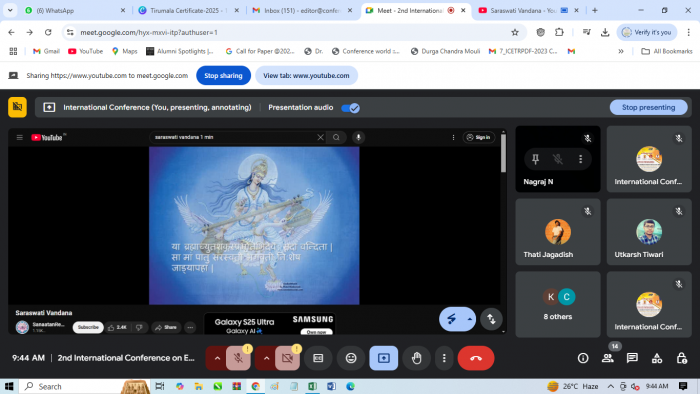The image size is (700, 394).
Task: Open host controls lock icon
Action: [681, 358]
